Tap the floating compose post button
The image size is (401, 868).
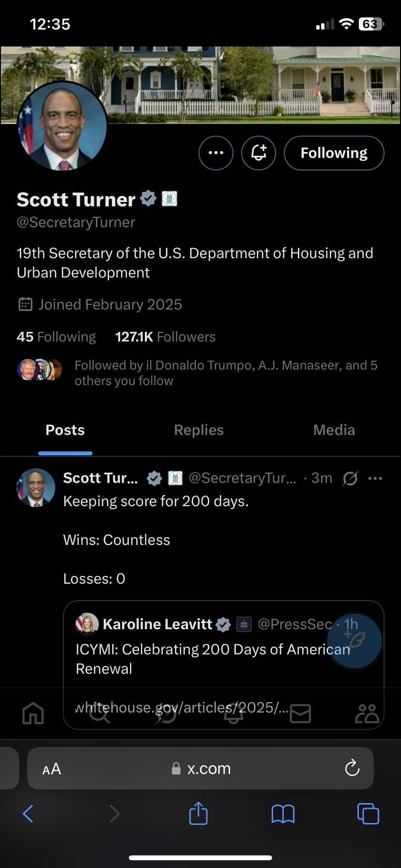point(355,641)
